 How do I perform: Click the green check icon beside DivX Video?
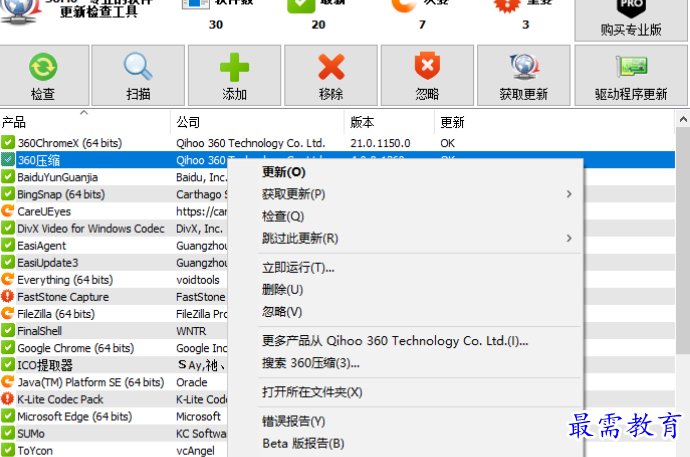click(x=7, y=228)
